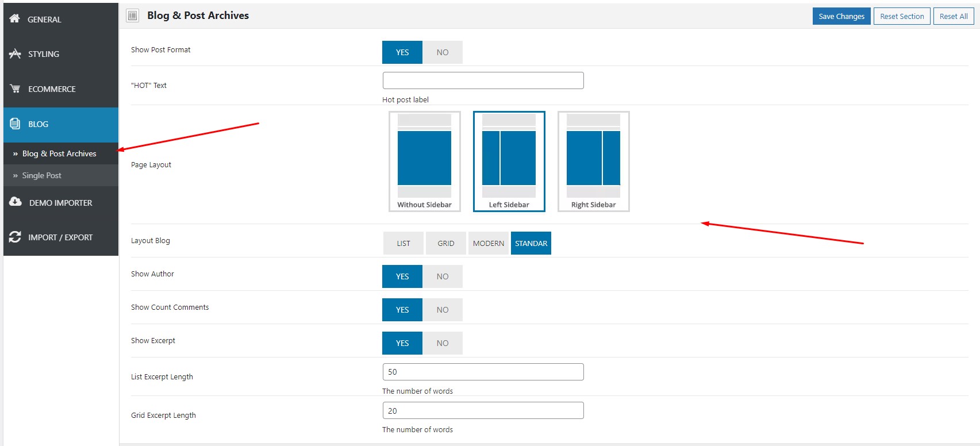The height and width of the screenshot is (446, 980).
Task: Click the Reset Section button
Action: pos(902,16)
